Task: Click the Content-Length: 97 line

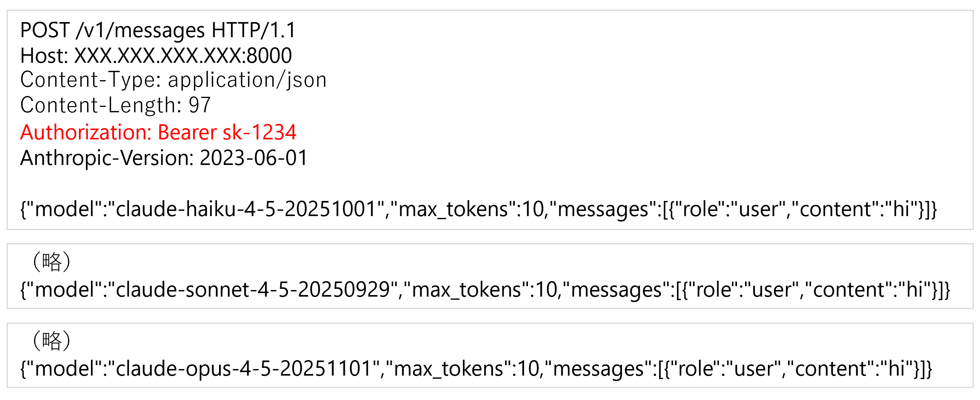Action: [115, 105]
